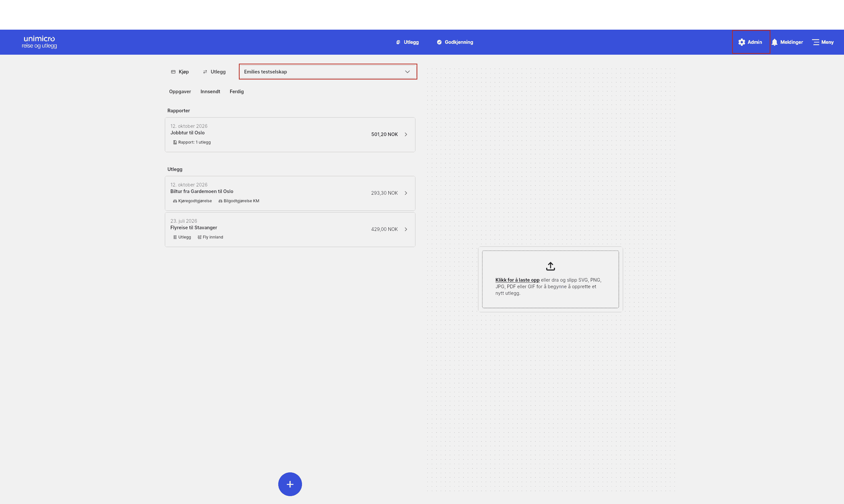
Task: Select the Innsendt filter tab
Action: pos(210,91)
